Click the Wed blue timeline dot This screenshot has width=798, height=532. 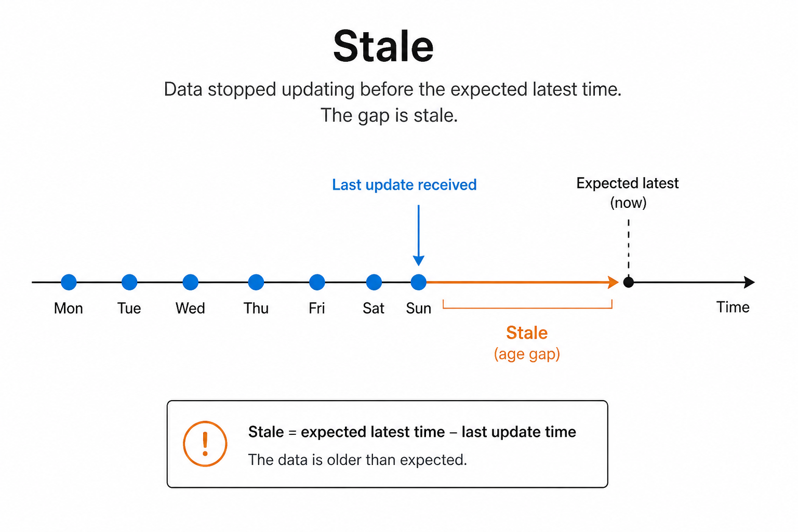click(x=191, y=282)
